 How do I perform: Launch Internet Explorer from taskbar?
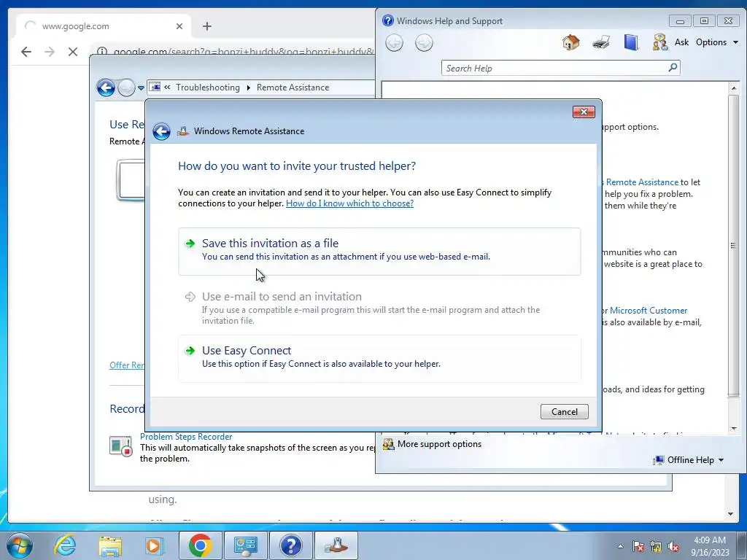pos(65,545)
